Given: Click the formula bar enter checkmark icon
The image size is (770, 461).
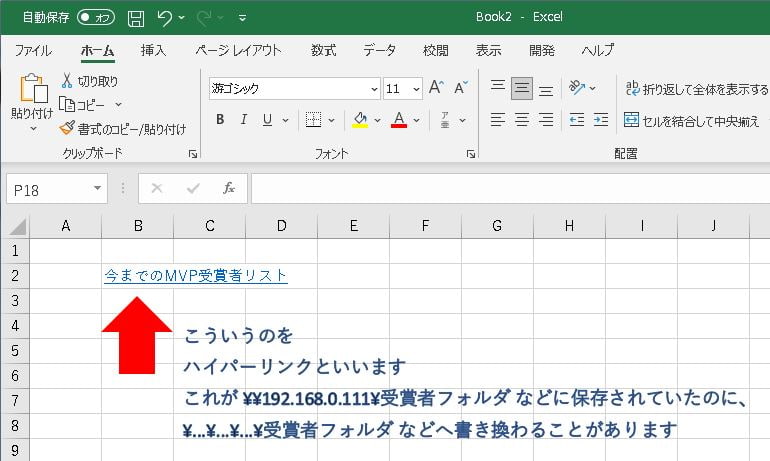Looking at the screenshot, I should click(x=193, y=189).
